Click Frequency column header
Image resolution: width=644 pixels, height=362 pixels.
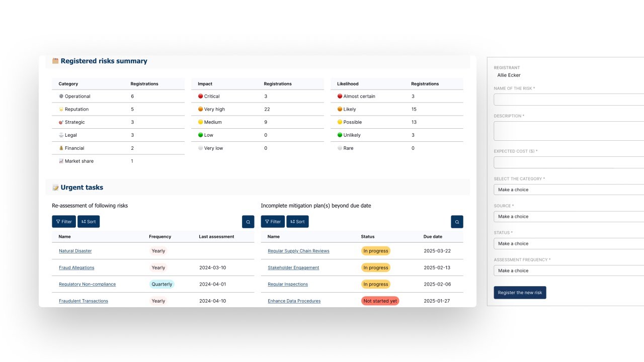click(160, 236)
